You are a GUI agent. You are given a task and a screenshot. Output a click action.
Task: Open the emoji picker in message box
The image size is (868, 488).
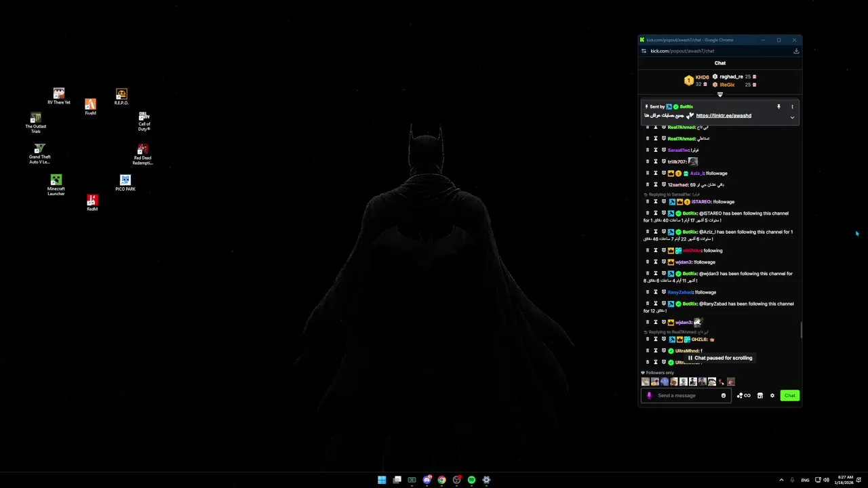coord(724,395)
